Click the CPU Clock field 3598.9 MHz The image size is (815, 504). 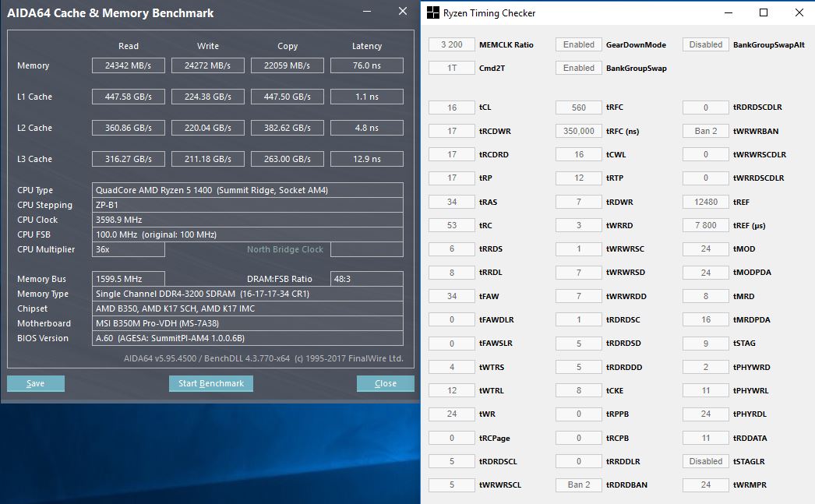click(248, 220)
